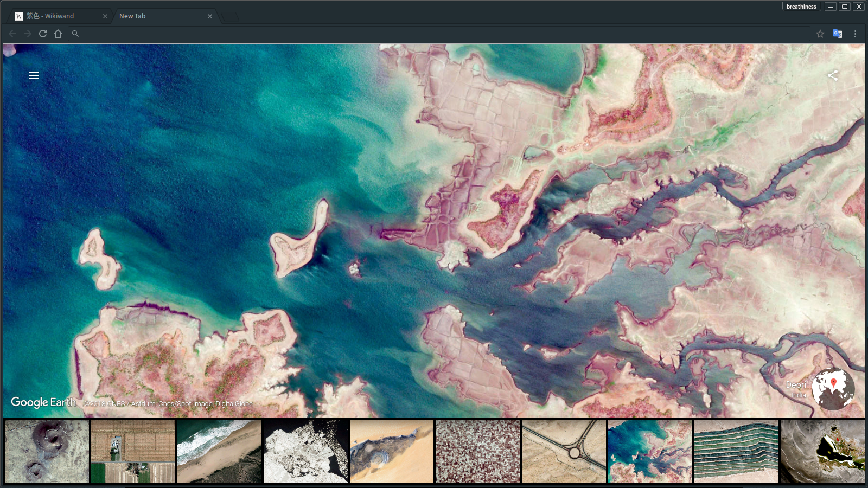Click the CNES / Astrium image attribution text
Image resolution: width=868 pixels, height=488 pixels.
point(169,404)
